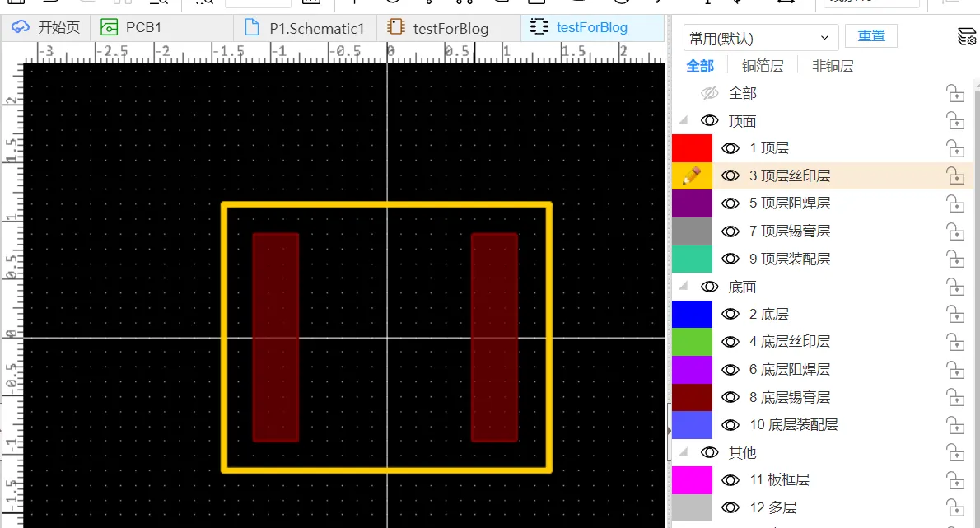Lock the 1 顶层 layer
This screenshot has width=980, height=528.
coord(955,149)
